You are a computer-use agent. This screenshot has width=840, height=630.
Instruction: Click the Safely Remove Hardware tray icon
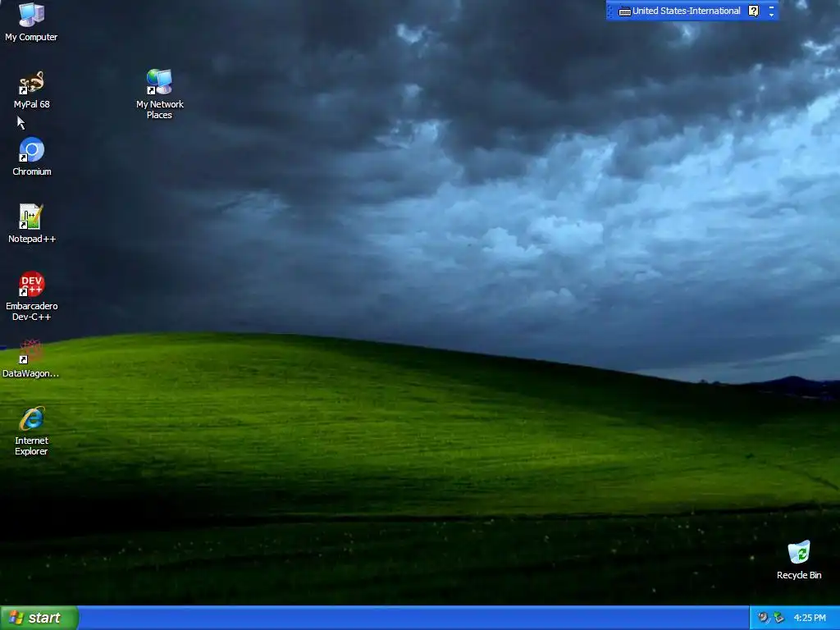pyautogui.click(x=779, y=618)
